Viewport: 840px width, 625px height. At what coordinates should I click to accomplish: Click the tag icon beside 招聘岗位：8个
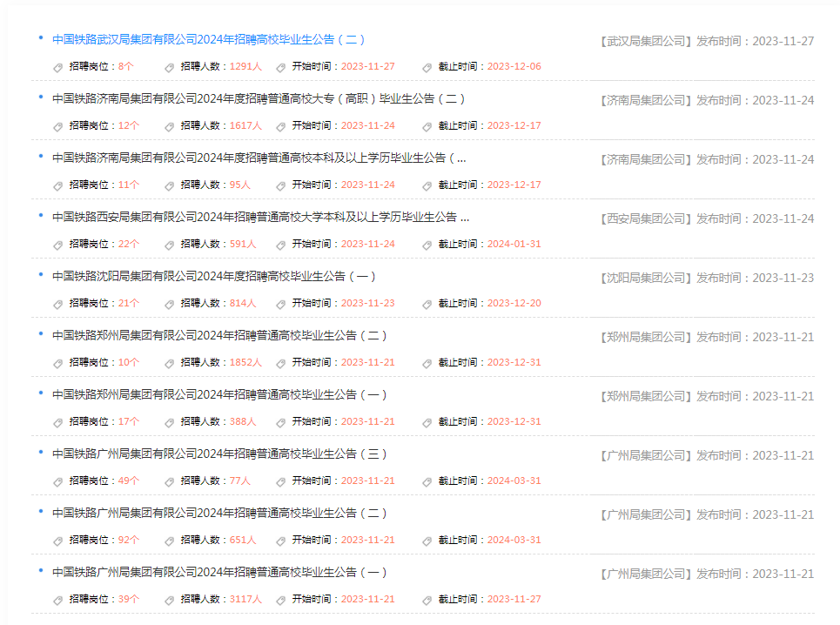[x=57, y=68]
